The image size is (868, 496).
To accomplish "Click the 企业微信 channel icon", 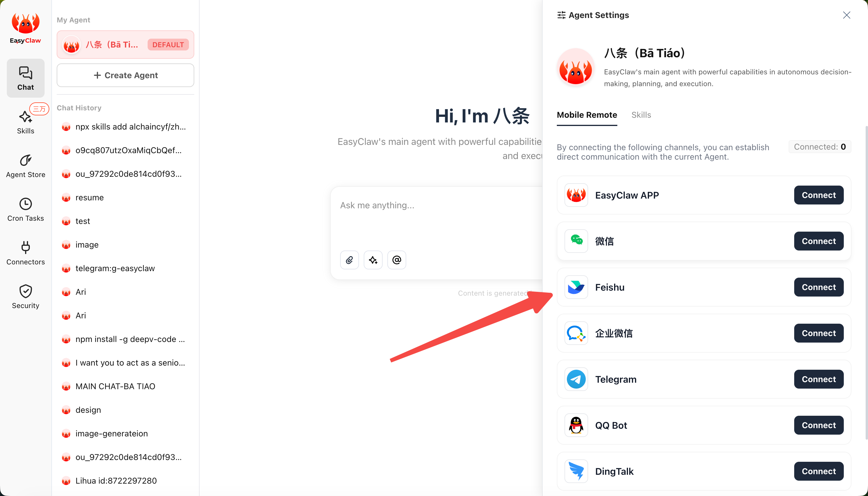I will tap(576, 333).
